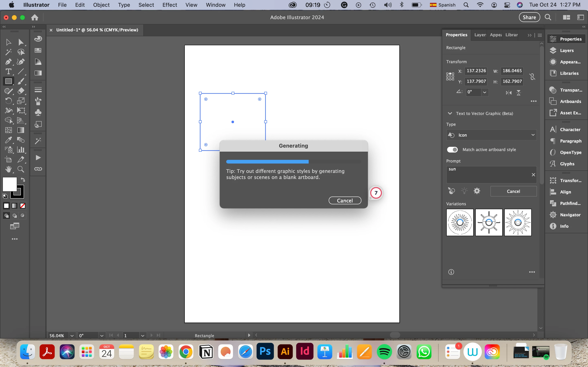Open the rotation angle dropdown
Image resolution: width=588 pixels, height=367 pixels.
point(484,92)
